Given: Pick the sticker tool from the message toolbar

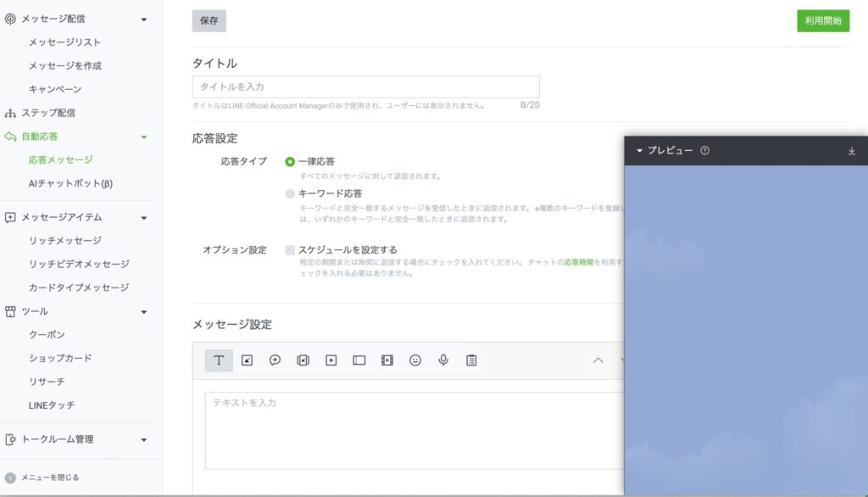Looking at the screenshot, I should point(275,360).
